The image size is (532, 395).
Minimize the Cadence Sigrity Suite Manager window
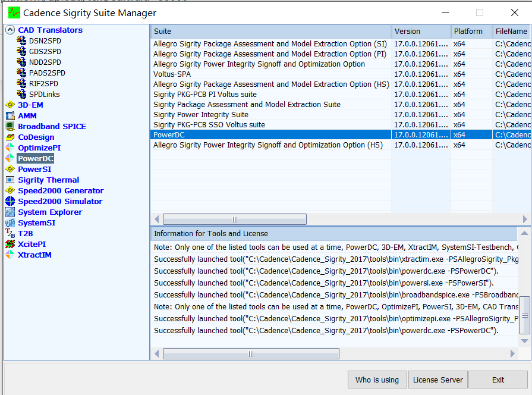click(445, 12)
